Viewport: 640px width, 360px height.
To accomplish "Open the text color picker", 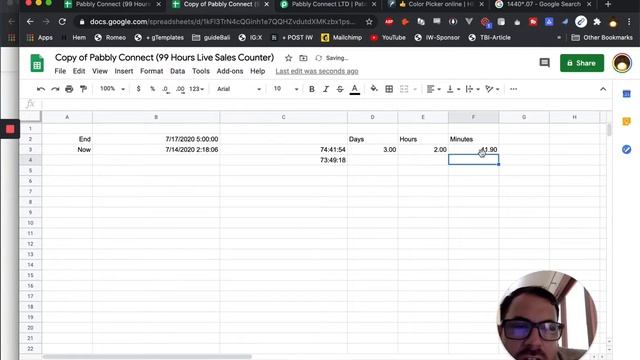I will click(355, 89).
